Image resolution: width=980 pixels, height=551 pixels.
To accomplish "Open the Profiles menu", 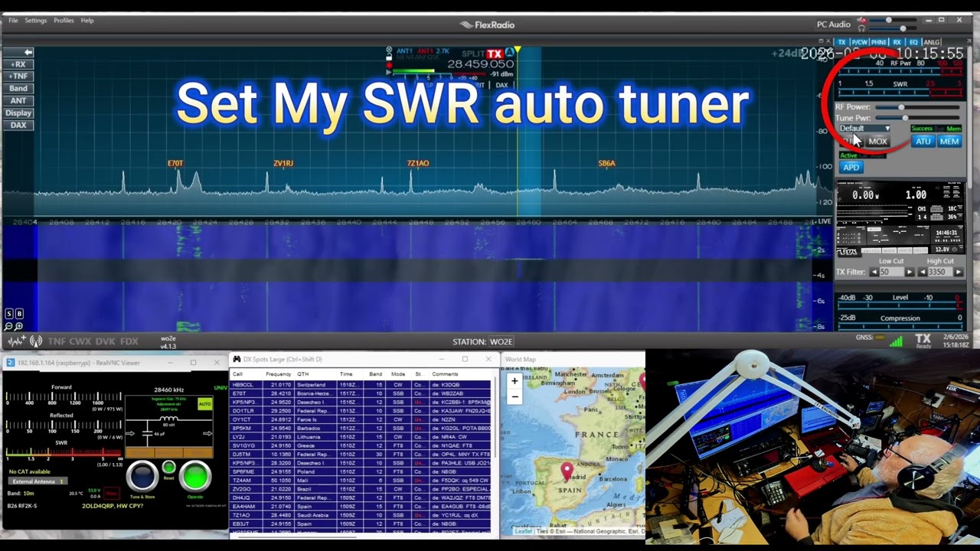I will 64,21.
